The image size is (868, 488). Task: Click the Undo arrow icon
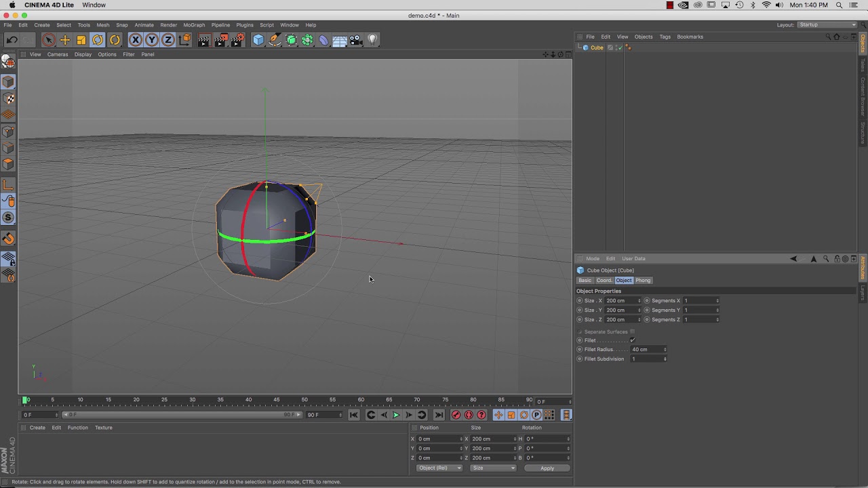(x=12, y=40)
